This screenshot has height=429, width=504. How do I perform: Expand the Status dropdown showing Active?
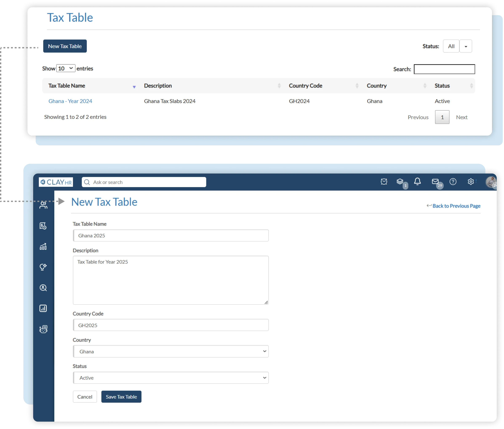pos(171,378)
